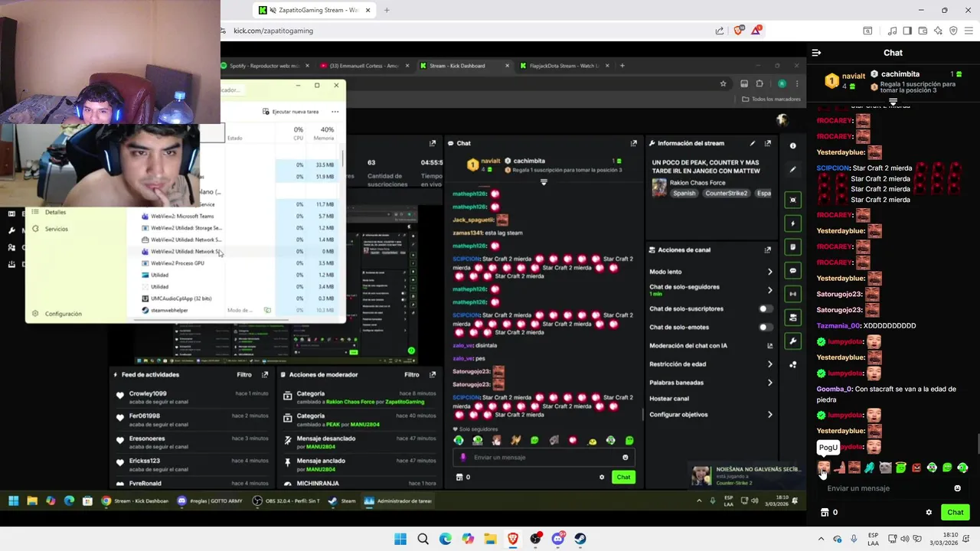Select the ZapatitoGaming Stream browser tab
This screenshot has height=551, width=980.
pyautogui.click(x=314, y=10)
